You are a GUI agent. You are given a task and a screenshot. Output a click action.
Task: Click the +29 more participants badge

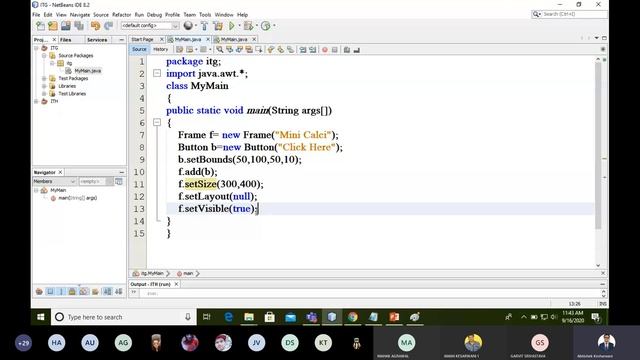point(24,343)
